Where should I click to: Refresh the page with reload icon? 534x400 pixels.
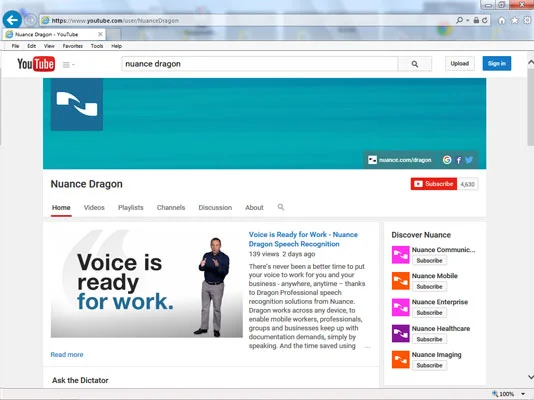(485, 20)
